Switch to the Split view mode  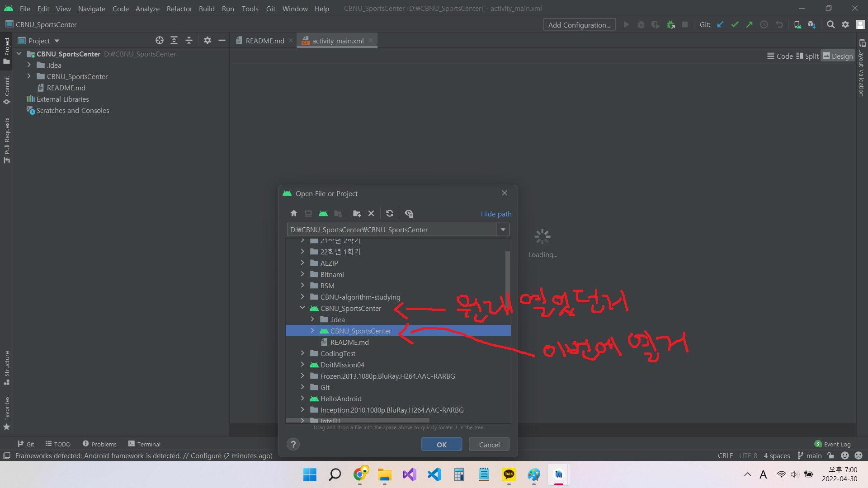[807, 56]
